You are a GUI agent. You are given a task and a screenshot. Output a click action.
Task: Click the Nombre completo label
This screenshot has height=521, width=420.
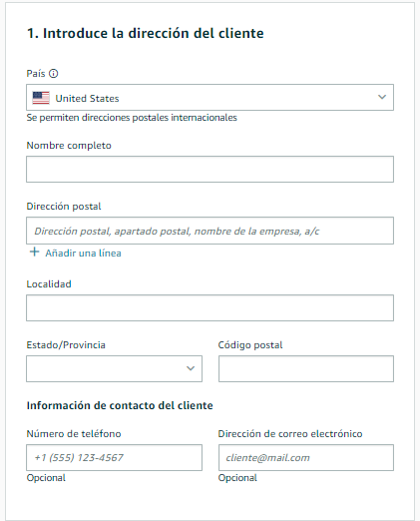click(69, 146)
